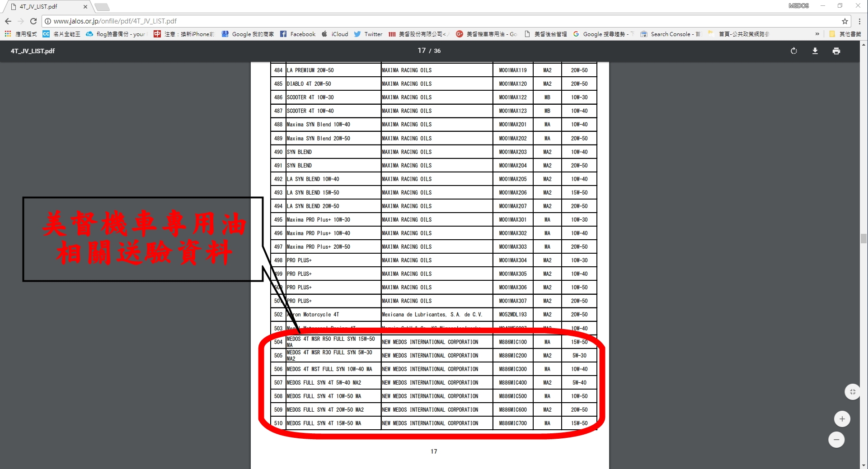The width and height of the screenshot is (868, 469).
Task: Select 'MEDOS FULL SYN 4T 10W-50 MA' cell
Action: point(333,396)
